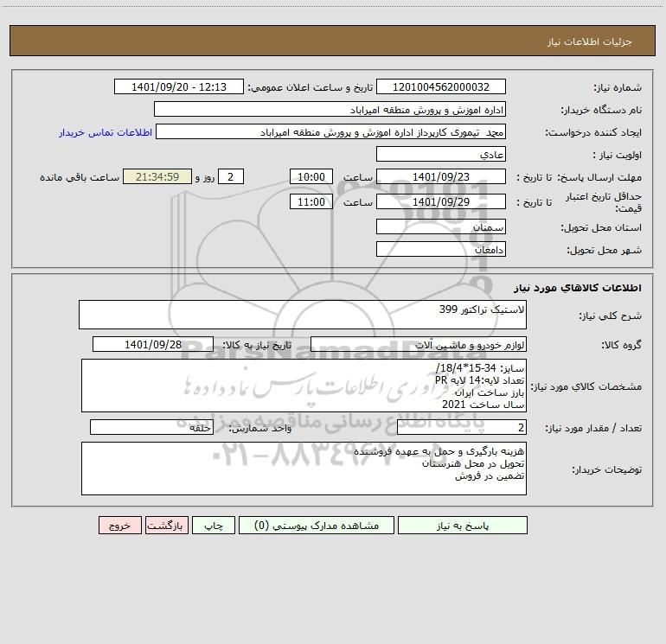The height and width of the screenshot is (644, 666).
Task: Click price validity date 1401/09/29
Action: (441, 201)
